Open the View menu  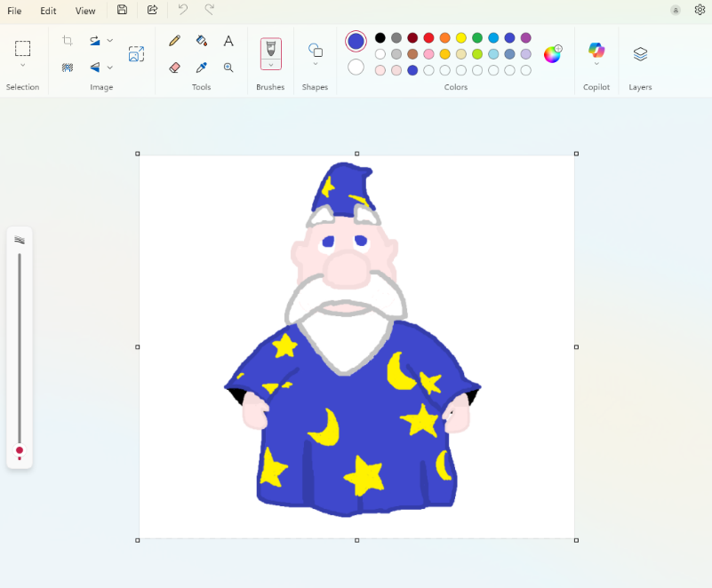[x=85, y=11]
